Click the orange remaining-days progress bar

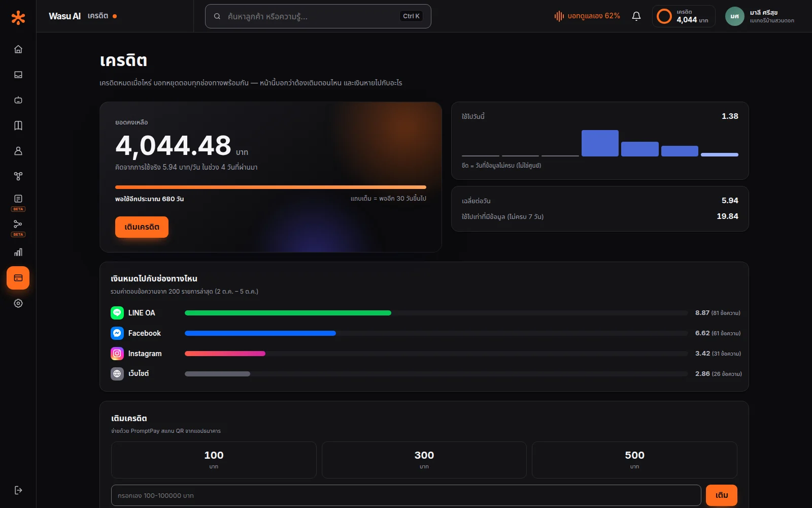pos(270,187)
